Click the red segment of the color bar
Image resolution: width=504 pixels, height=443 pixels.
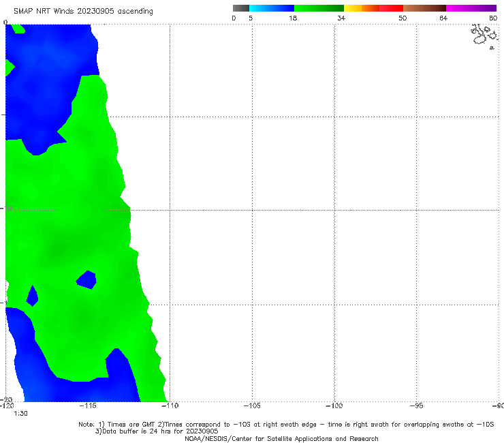point(391,8)
